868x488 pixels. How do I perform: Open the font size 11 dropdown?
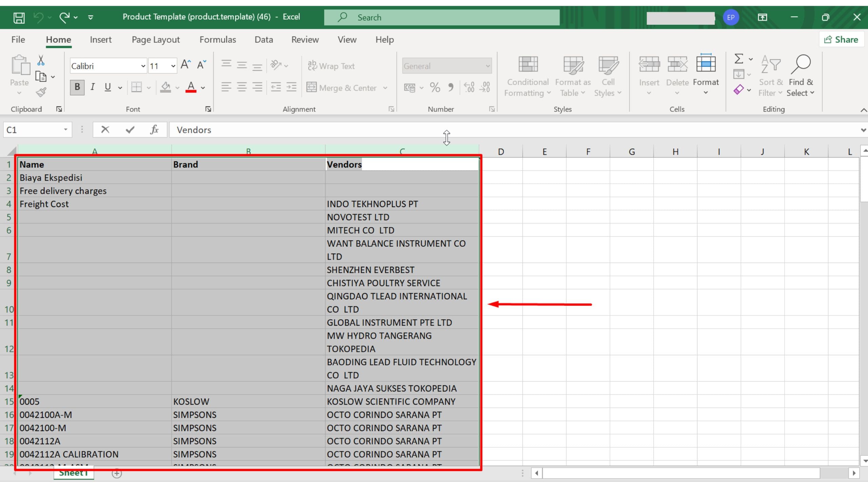pos(173,66)
